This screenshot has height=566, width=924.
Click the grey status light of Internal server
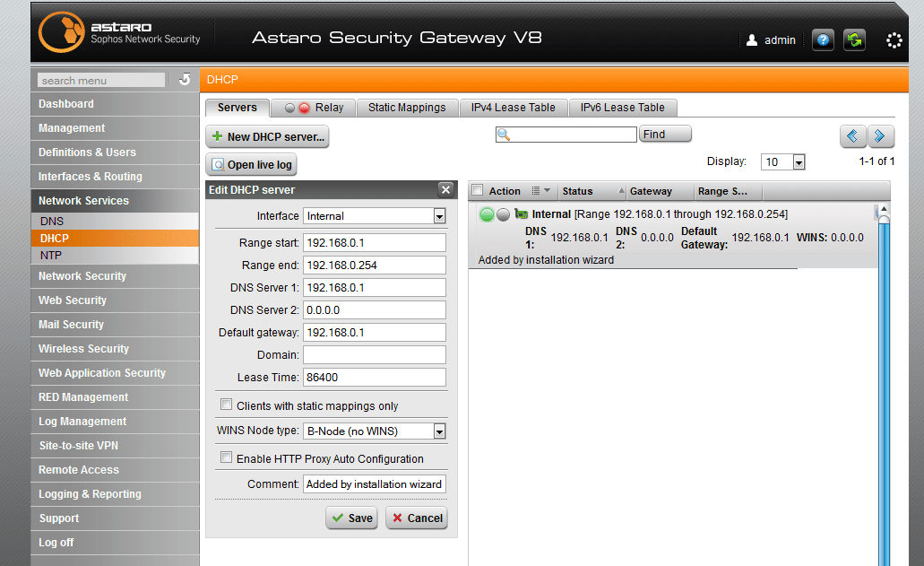pyautogui.click(x=503, y=214)
